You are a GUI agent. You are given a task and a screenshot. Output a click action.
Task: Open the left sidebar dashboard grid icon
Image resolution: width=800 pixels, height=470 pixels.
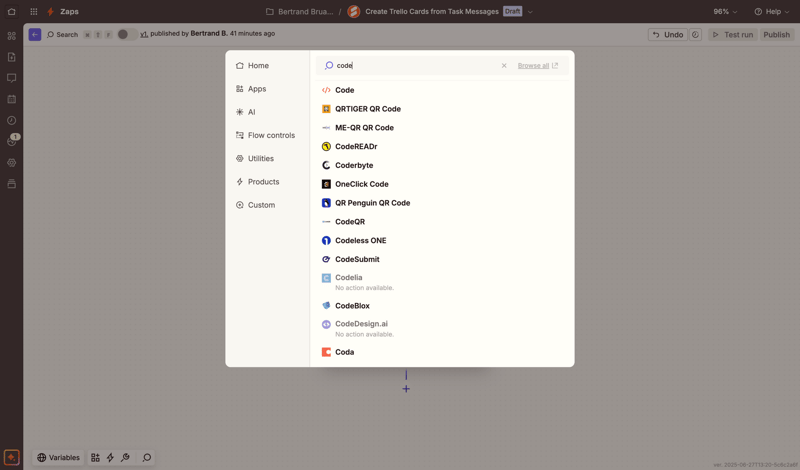pyautogui.click(x=11, y=36)
